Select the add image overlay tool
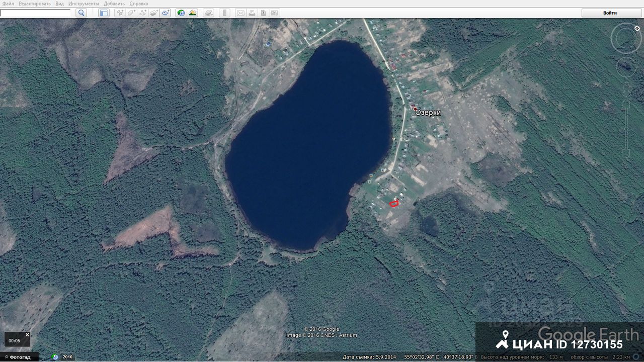Screen dimensions: 644x362 tap(154, 13)
